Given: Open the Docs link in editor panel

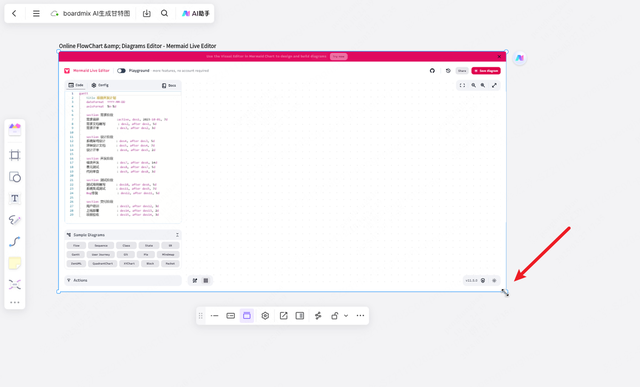Looking at the screenshot, I should coord(169,85).
